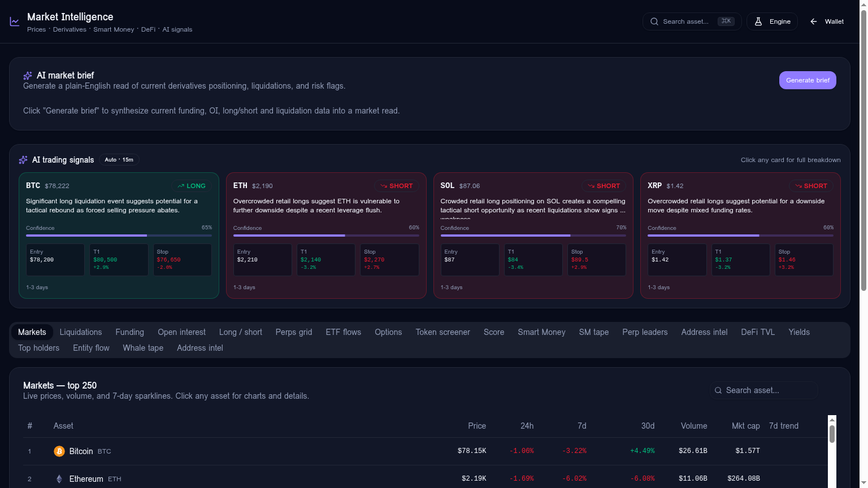The width and height of the screenshot is (868, 488).
Task: Open the Score tab
Action: 494,332
